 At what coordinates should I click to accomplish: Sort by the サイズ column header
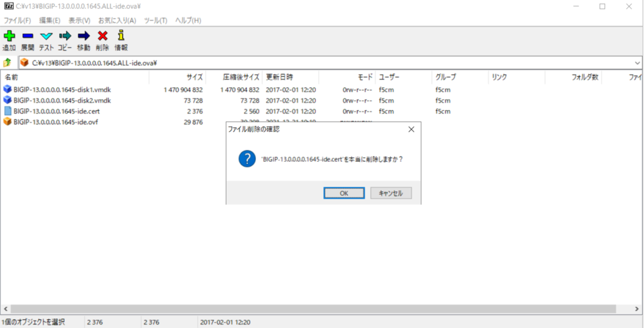(x=177, y=77)
